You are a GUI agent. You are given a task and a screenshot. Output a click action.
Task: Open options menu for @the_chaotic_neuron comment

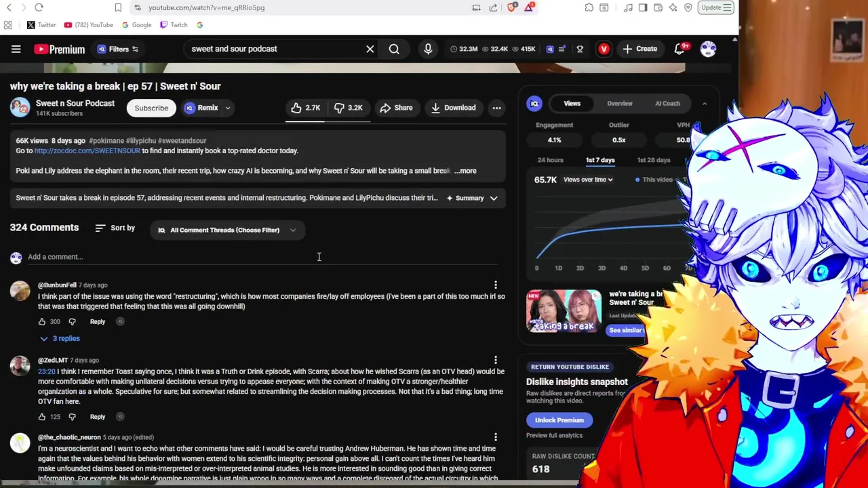tap(496, 438)
